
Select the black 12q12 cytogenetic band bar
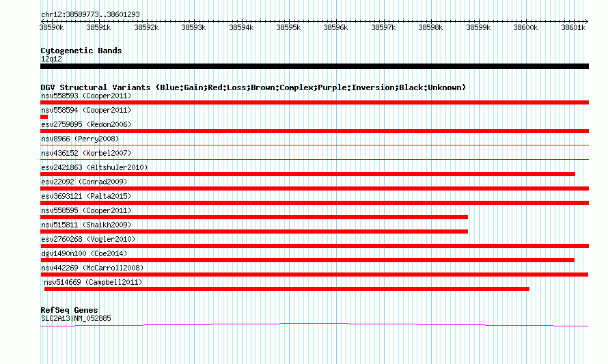pos(314,66)
